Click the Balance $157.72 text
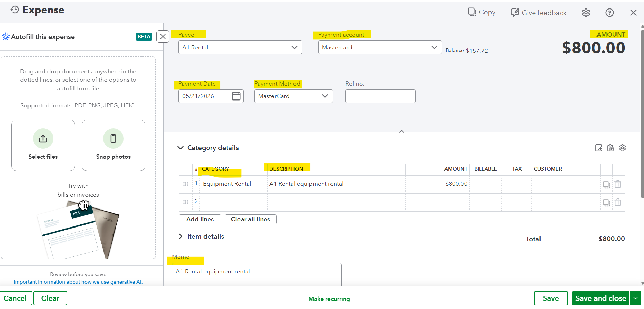 click(x=467, y=50)
